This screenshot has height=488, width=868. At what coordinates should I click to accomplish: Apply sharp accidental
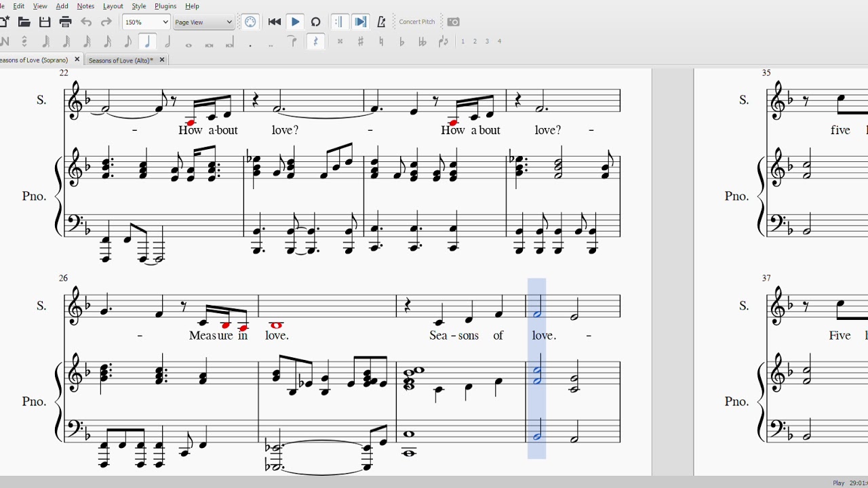[360, 41]
